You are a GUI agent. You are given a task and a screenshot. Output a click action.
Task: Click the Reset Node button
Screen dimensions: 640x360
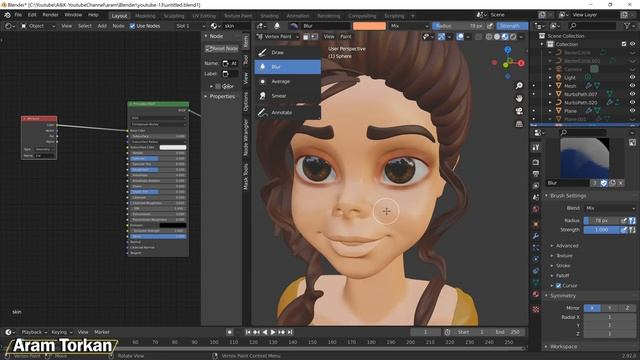point(222,49)
